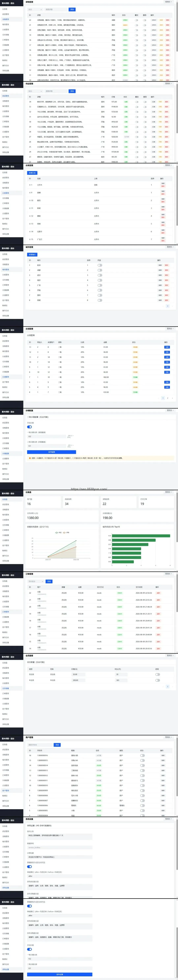Open 城市管理 in the 求购管理 panel sidebar

coord(5,24)
